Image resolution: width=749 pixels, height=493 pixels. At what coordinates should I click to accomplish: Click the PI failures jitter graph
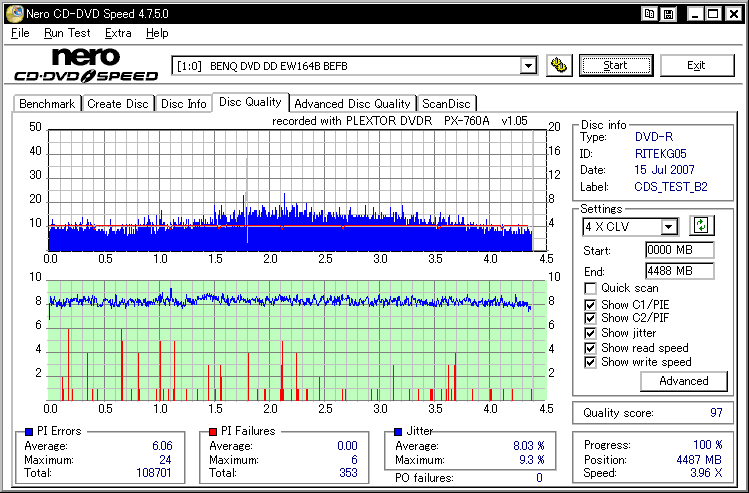coord(297,341)
